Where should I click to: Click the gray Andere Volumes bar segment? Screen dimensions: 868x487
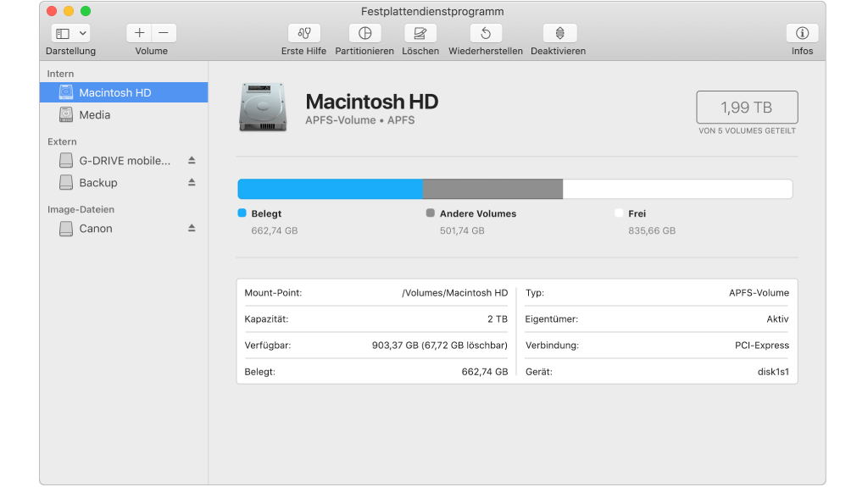(492, 189)
